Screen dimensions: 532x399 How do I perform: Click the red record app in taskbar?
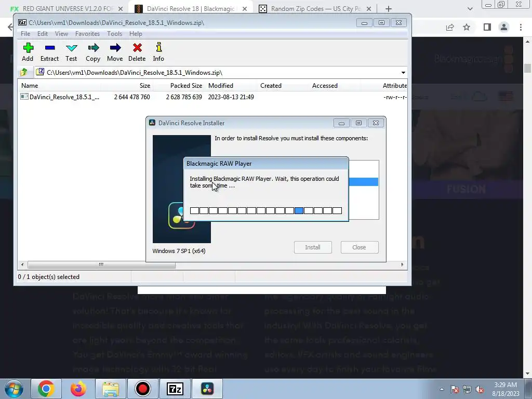click(142, 389)
